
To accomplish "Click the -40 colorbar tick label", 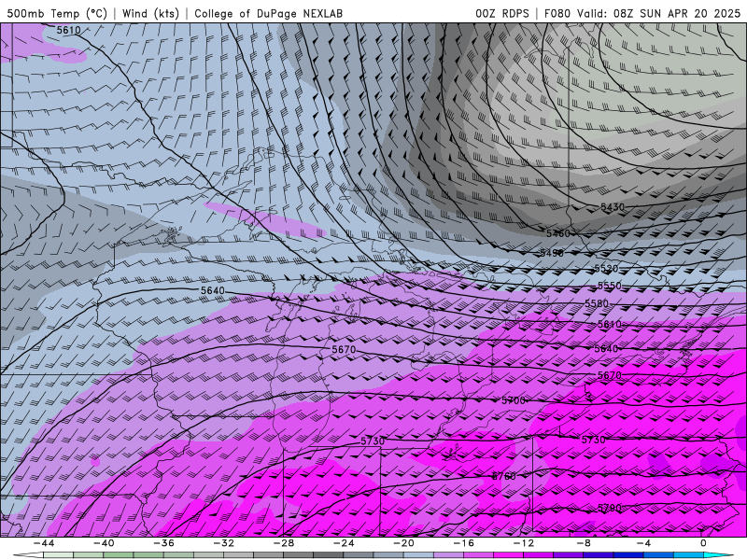I will pyautogui.click(x=104, y=543).
